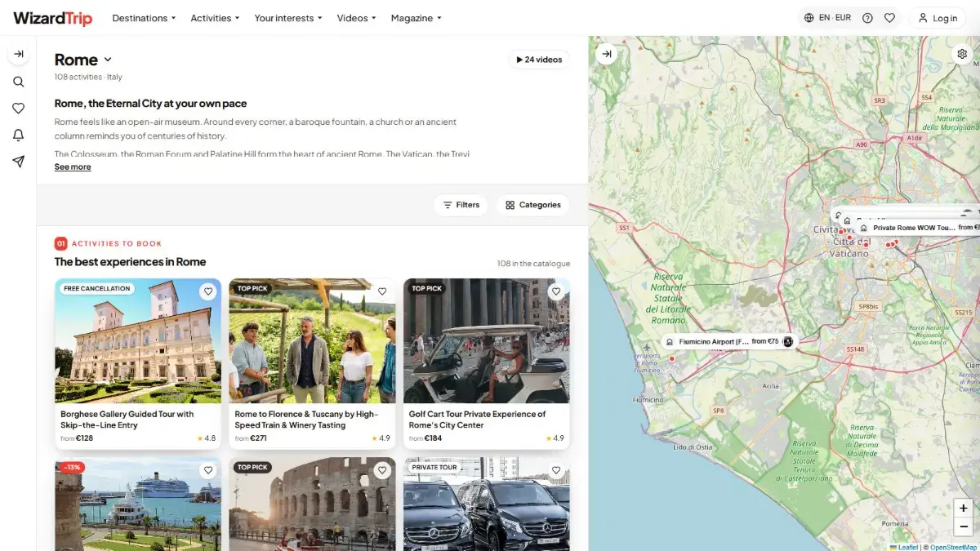The image size is (980, 551).
Task: Favorite the Rome to Florence & Tuscany card
Action: (382, 291)
